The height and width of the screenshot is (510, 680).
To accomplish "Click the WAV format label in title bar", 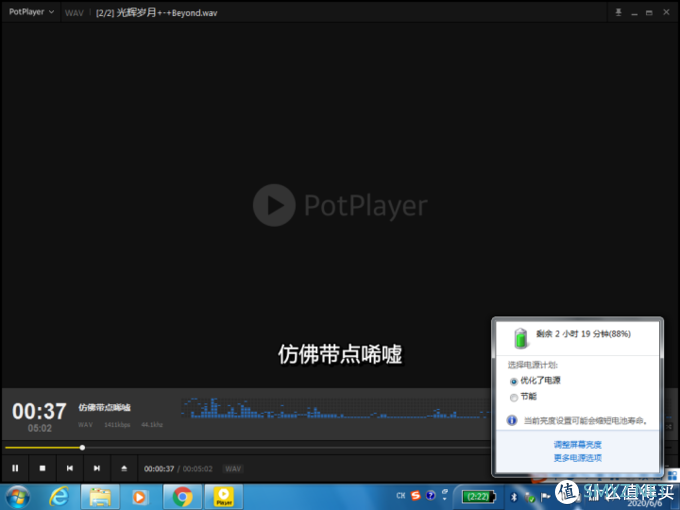I will [74, 13].
